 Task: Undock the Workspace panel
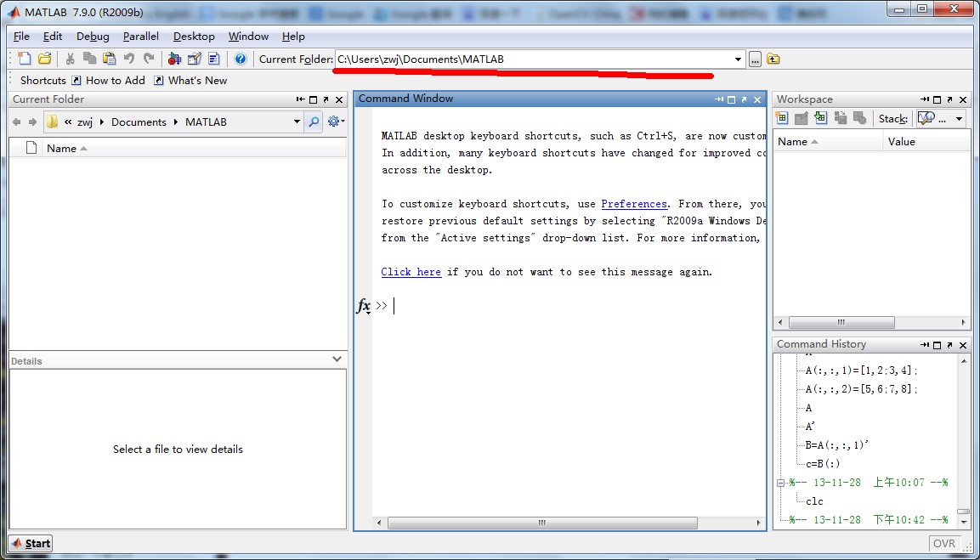coord(950,99)
